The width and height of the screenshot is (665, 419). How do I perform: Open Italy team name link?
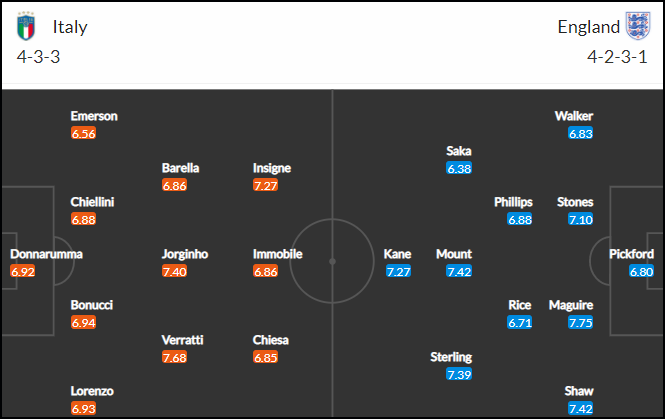[70, 27]
